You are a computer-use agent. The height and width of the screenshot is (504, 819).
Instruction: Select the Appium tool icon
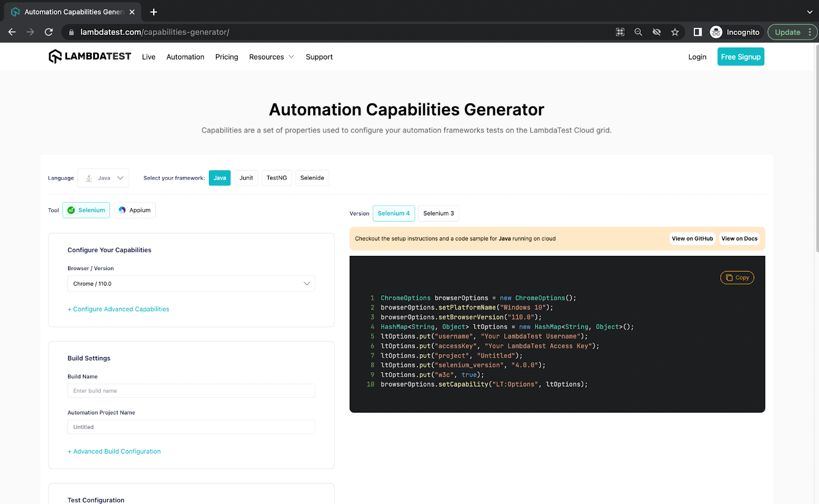pos(122,210)
